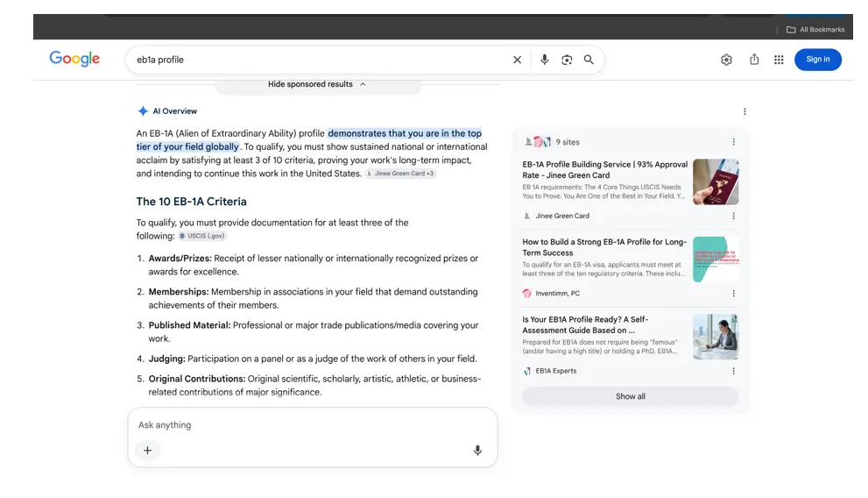The width and height of the screenshot is (868, 498).
Task: Open Google apps grid
Action: (779, 60)
